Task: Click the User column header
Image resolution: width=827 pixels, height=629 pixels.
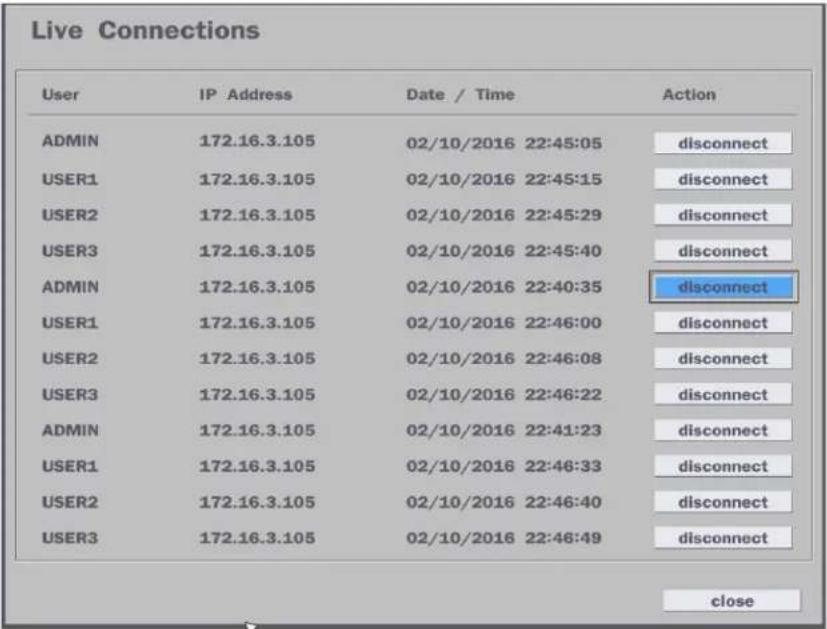Action: click(60, 94)
